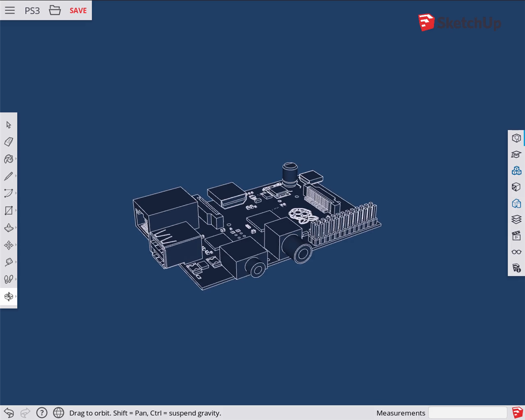This screenshot has height=420, width=525.
Task: Expand the Move tool flyout arrow
Action: (16, 245)
